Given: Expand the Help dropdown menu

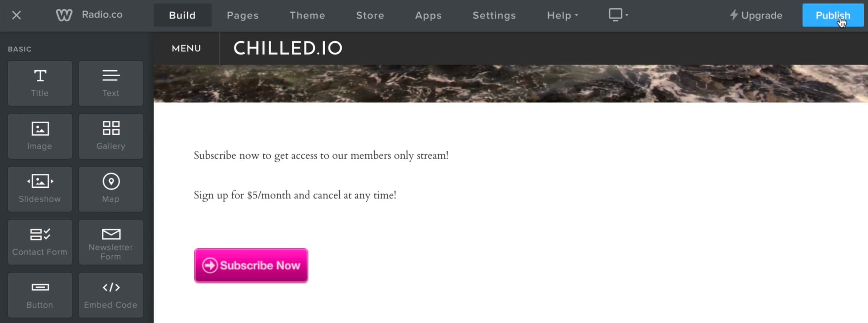Looking at the screenshot, I should pos(562,15).
